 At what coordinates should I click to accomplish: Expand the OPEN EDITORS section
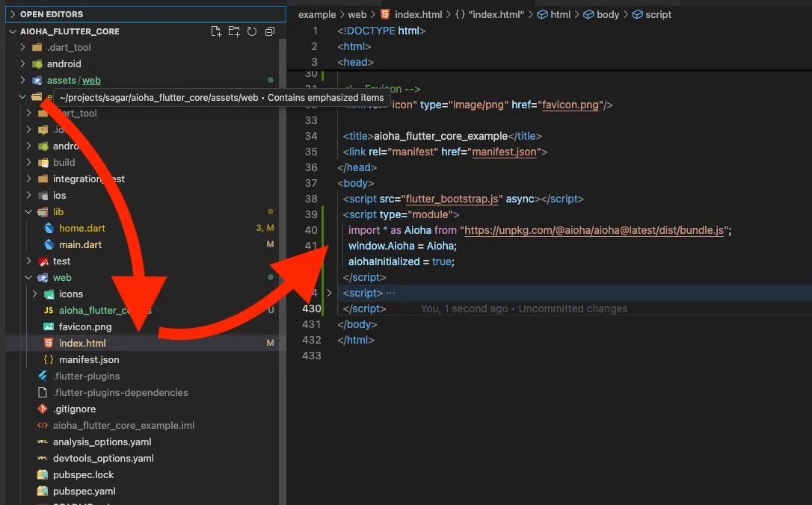13,14
